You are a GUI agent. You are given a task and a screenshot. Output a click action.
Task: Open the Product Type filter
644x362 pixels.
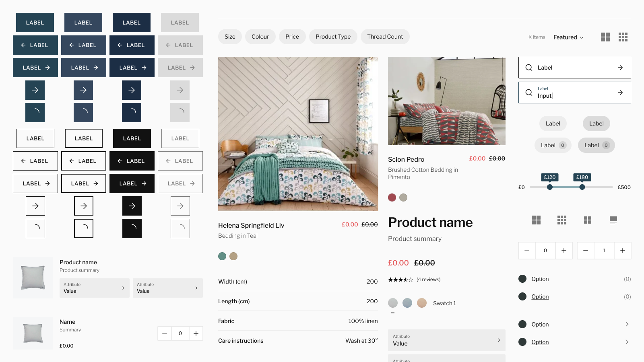pos(333,37)
